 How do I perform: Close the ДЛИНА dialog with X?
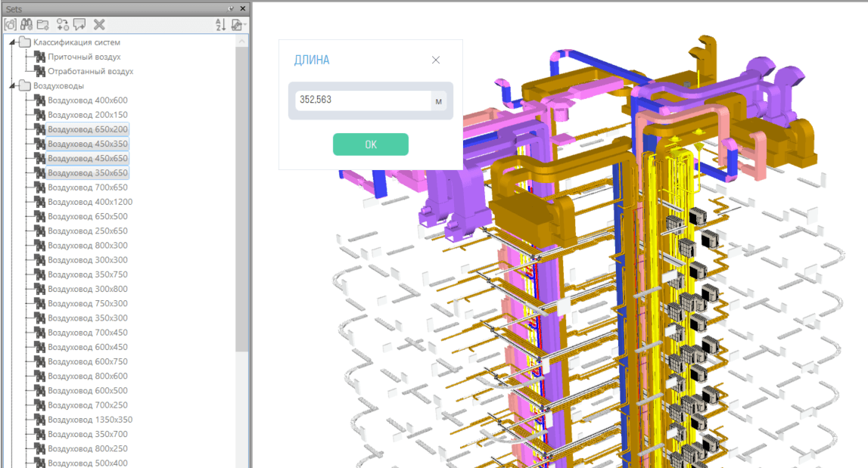tap(436, 60)
